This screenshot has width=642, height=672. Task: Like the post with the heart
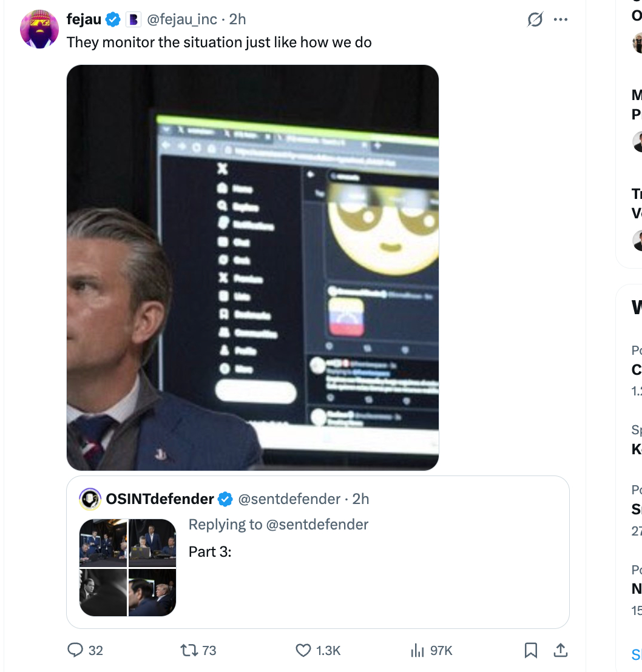[x=303, y=650]
